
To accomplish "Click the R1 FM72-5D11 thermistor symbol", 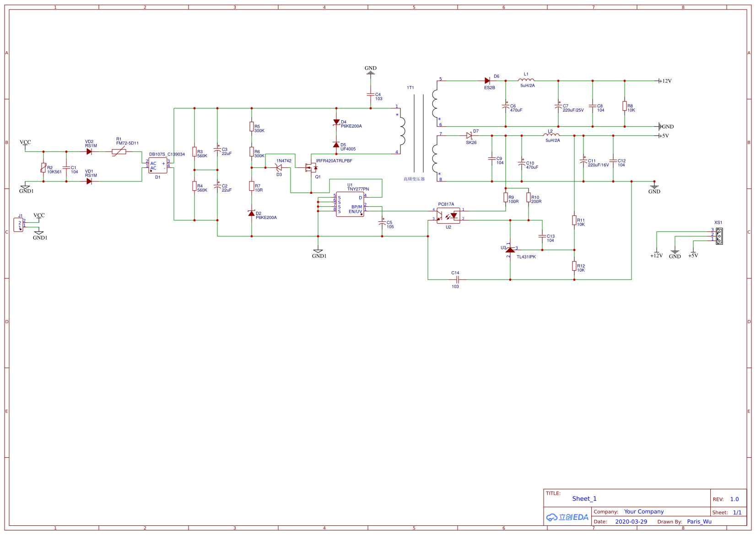I will [x=119, y=152].
